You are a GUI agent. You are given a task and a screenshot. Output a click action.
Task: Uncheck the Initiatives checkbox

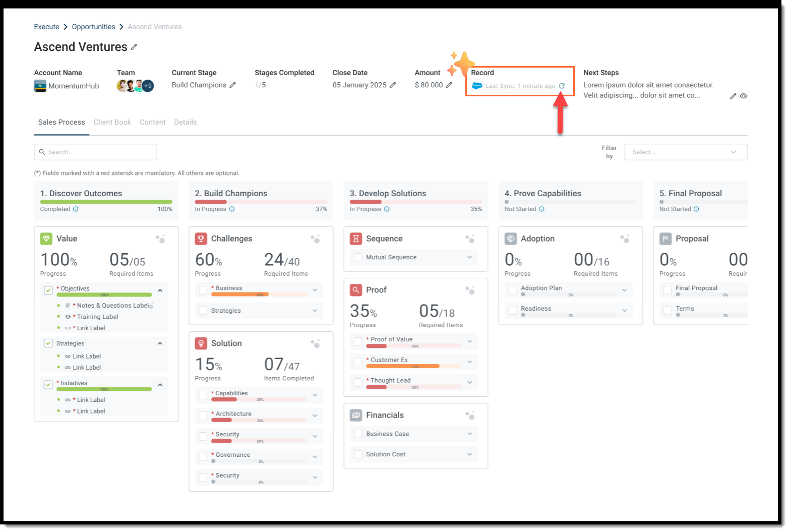48,385
